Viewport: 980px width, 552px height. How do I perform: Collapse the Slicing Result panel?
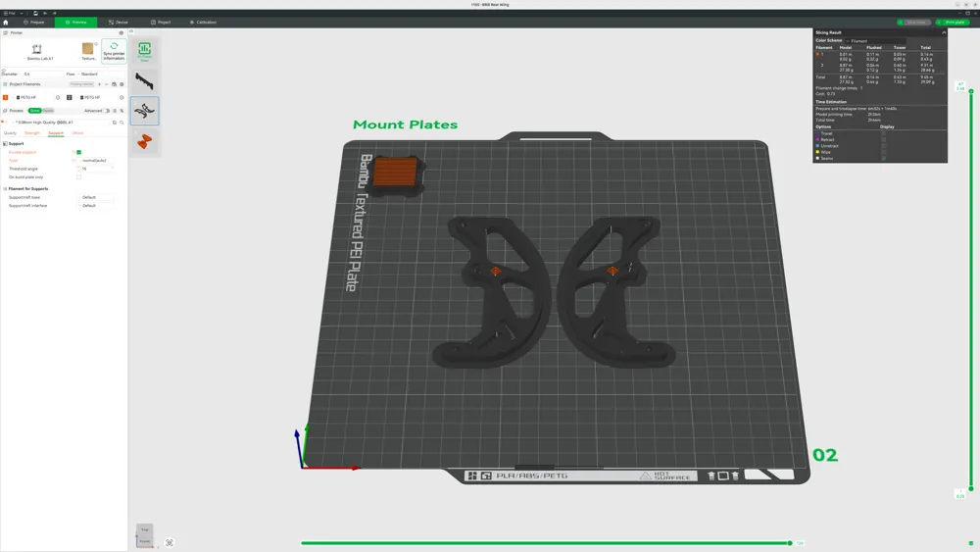coord(944,32)
